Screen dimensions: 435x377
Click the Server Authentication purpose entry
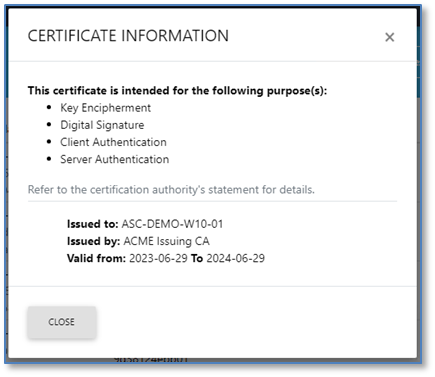[x=114, y=159]
